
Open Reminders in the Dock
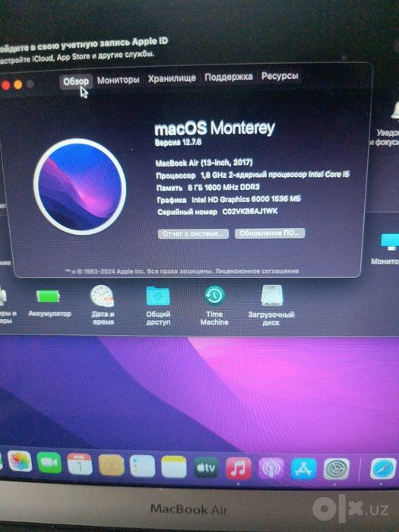(x=143, y=466)
